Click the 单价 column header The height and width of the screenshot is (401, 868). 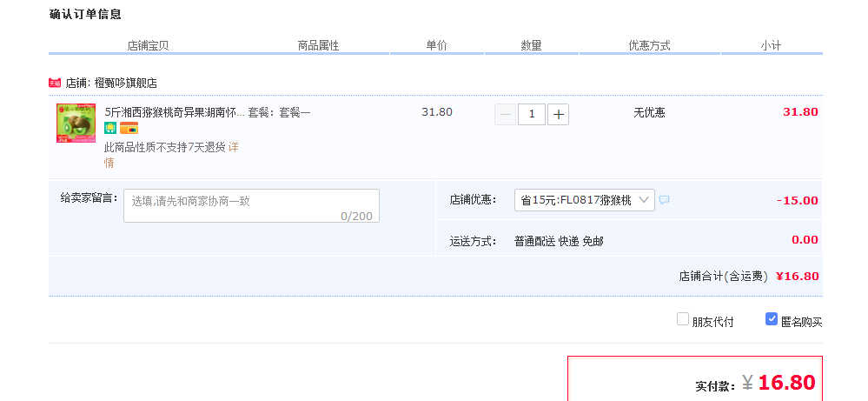pyautogui.click(x=436, y=45)
